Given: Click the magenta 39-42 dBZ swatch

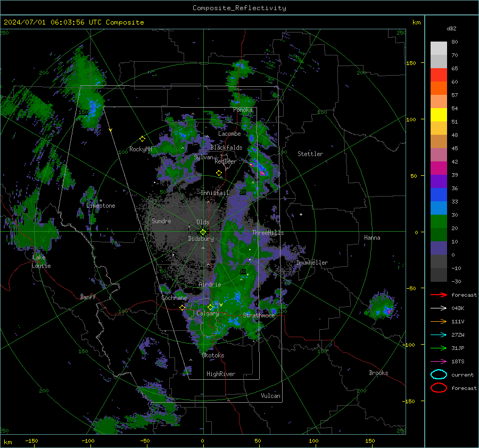Looking at the screenshot, I should [439, 168].
